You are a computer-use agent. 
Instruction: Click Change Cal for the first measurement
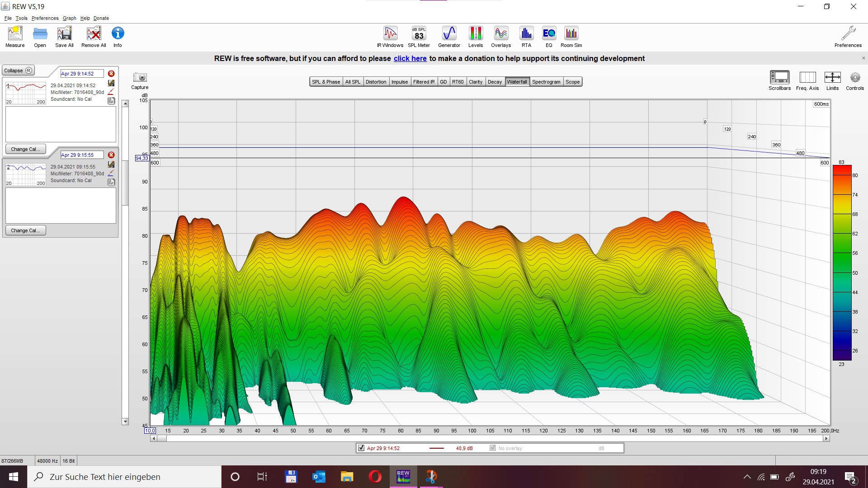tap(25, 149)
